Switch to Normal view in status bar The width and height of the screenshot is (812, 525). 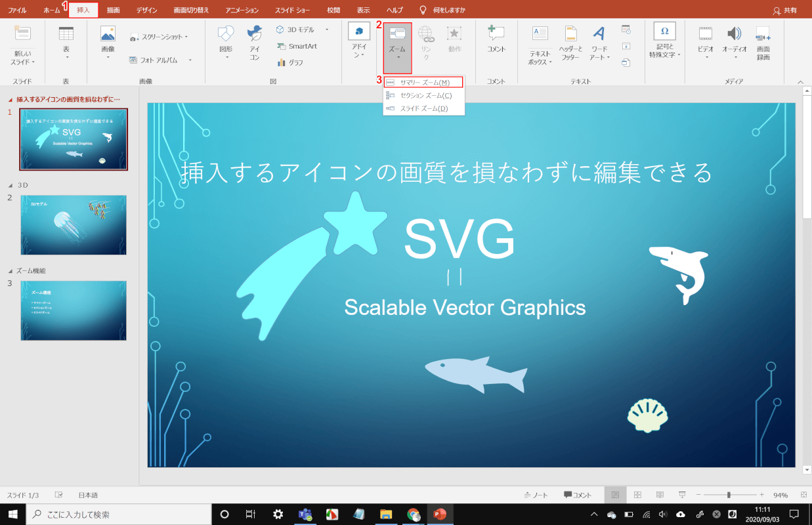tap(615, 495)
